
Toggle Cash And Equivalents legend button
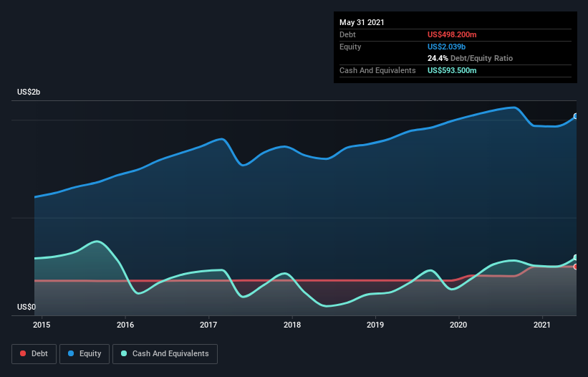[165, 354]
